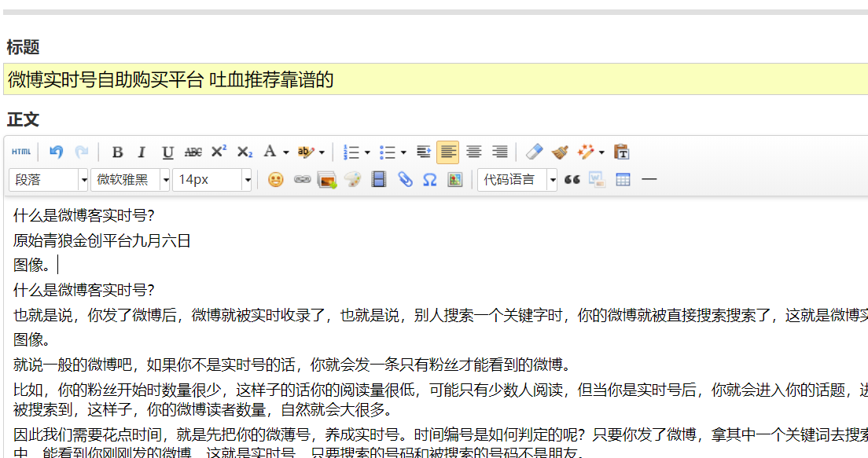This screenshot has height=458, width=868.
Task: Align text to the left
Action: 448,152
